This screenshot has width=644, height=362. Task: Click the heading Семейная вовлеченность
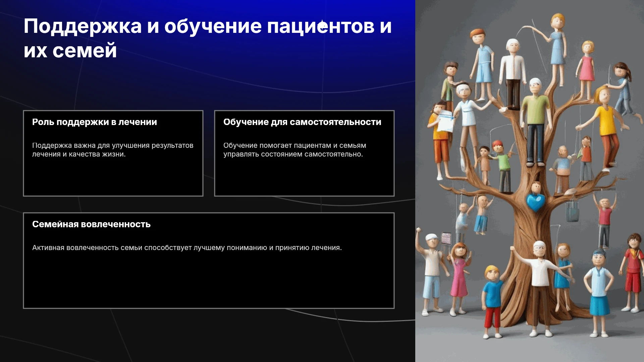click(x=91, y=224)
